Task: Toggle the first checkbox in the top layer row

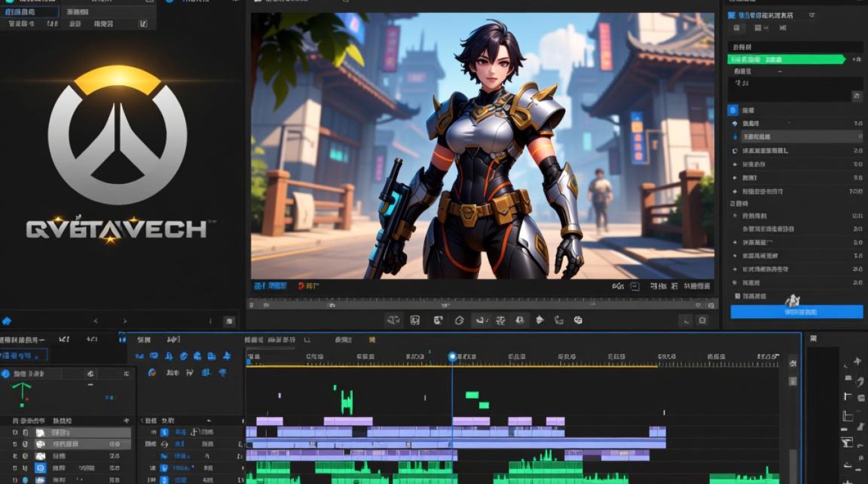Action: [15, 432]
